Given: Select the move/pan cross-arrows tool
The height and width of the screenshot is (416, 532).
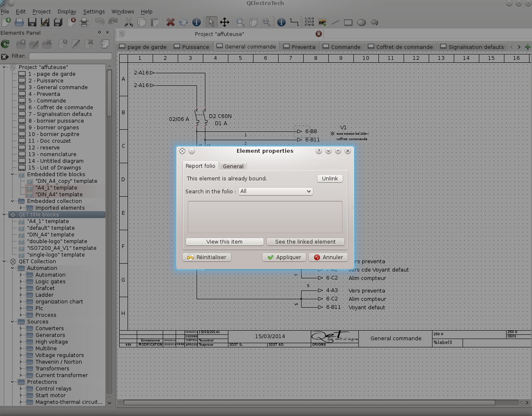Looking at the screenshot, I should pos(225,22).
